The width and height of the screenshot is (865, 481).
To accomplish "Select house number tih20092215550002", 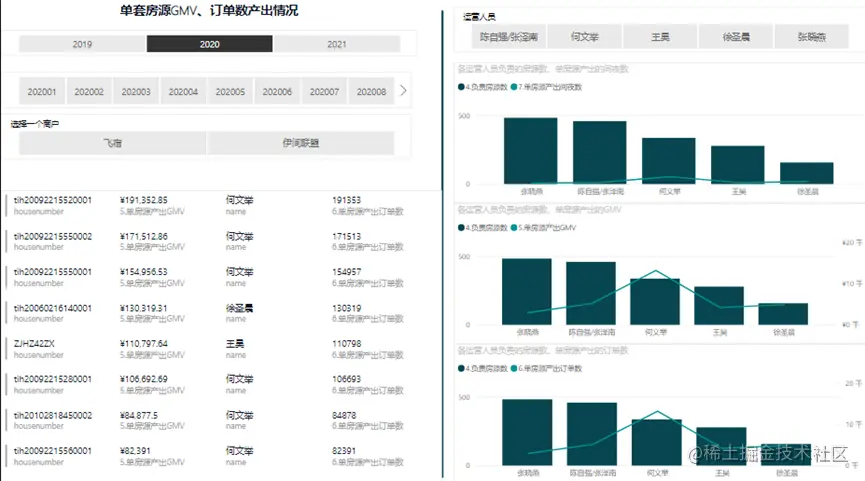I will [x=53, y=236].
